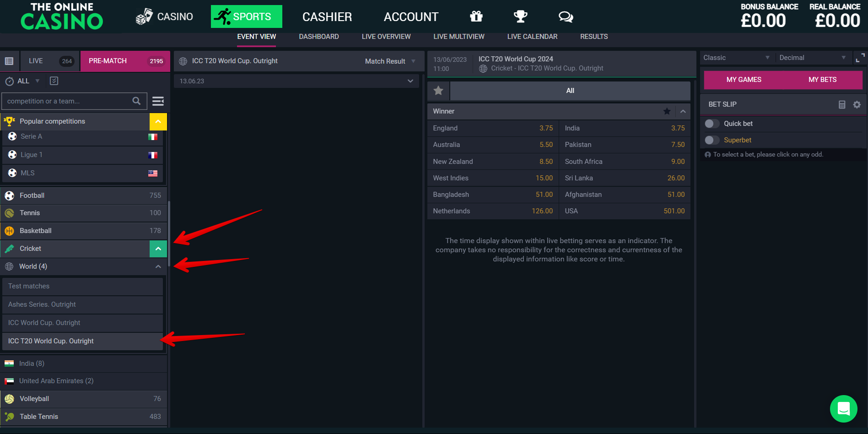Open the chat bubbles icon in header
Screen dimensions: 868x434
[566, 16]
